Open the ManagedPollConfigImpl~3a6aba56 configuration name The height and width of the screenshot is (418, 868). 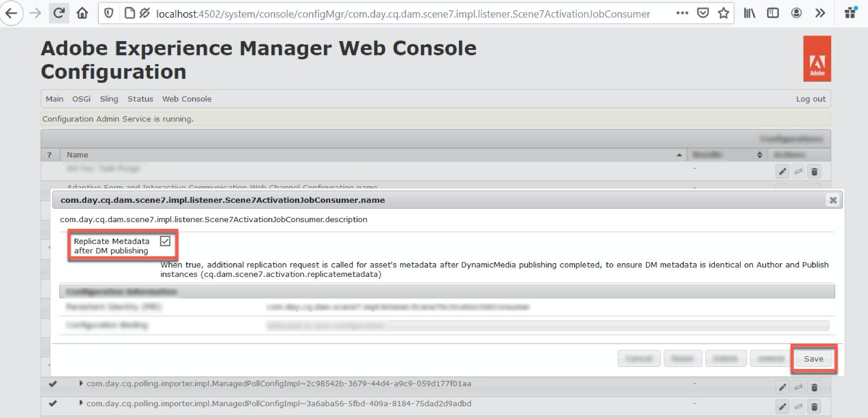[279, 404]
